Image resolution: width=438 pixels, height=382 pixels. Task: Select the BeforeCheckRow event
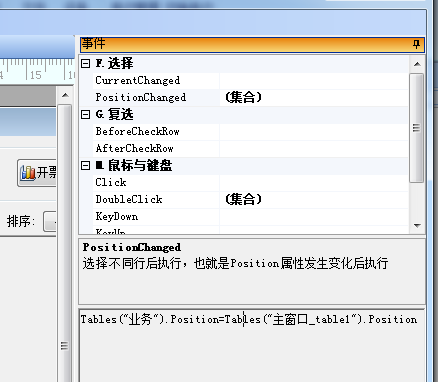[x=250, y=131]
